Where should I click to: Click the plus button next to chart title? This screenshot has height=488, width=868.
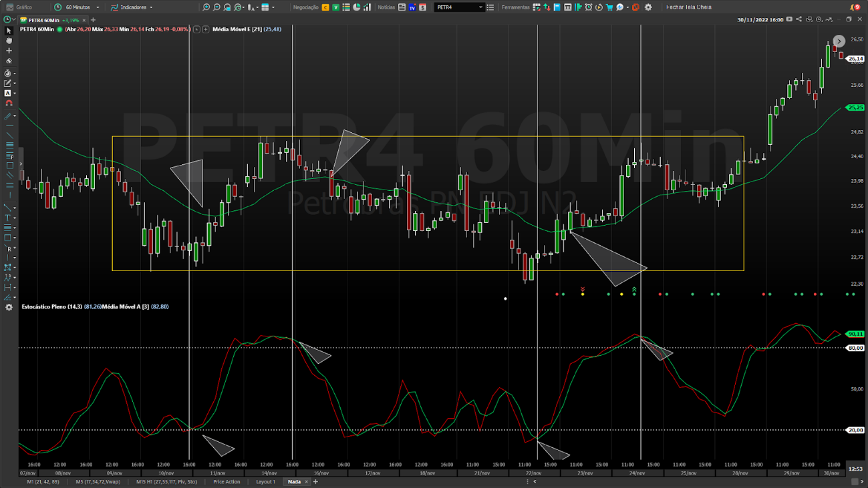click(x=205, y=29)
